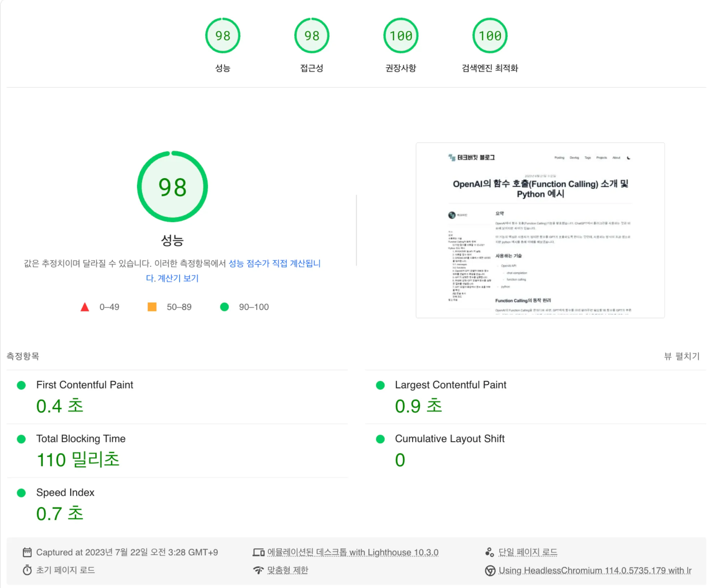Select the Total Blocking Time metric label
Viewport: 707px width, 588px height.
[x=81, y=439]
